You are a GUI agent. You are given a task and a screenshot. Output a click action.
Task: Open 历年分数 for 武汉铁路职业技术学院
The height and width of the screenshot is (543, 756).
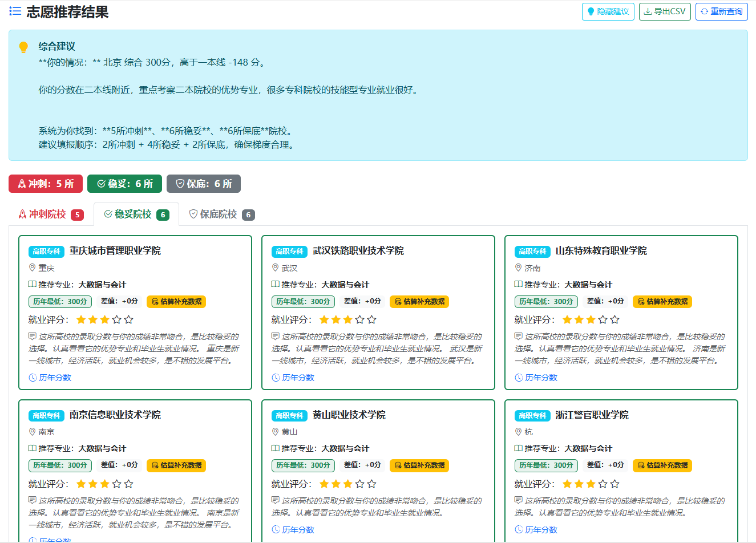(293, 378)
